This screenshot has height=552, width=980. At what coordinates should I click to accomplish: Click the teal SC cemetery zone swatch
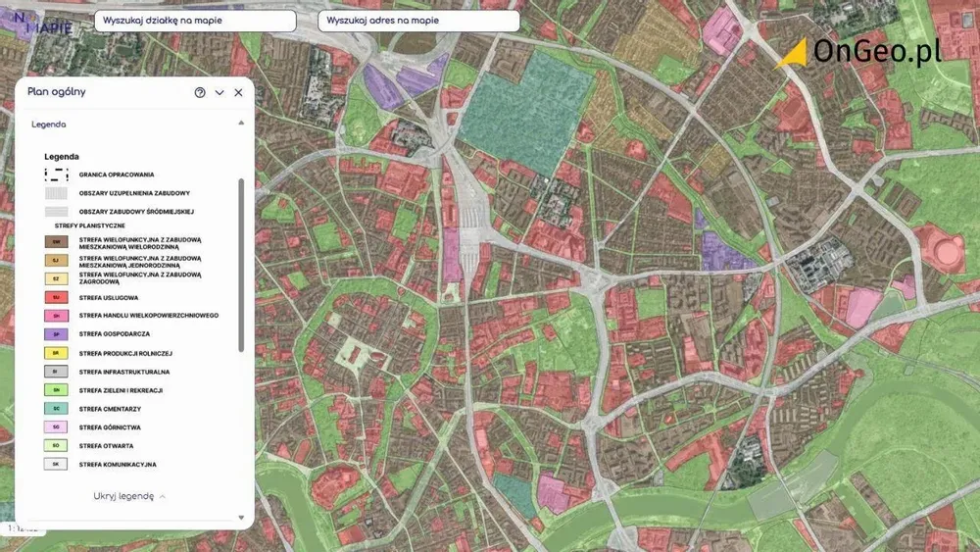[56, 409]
